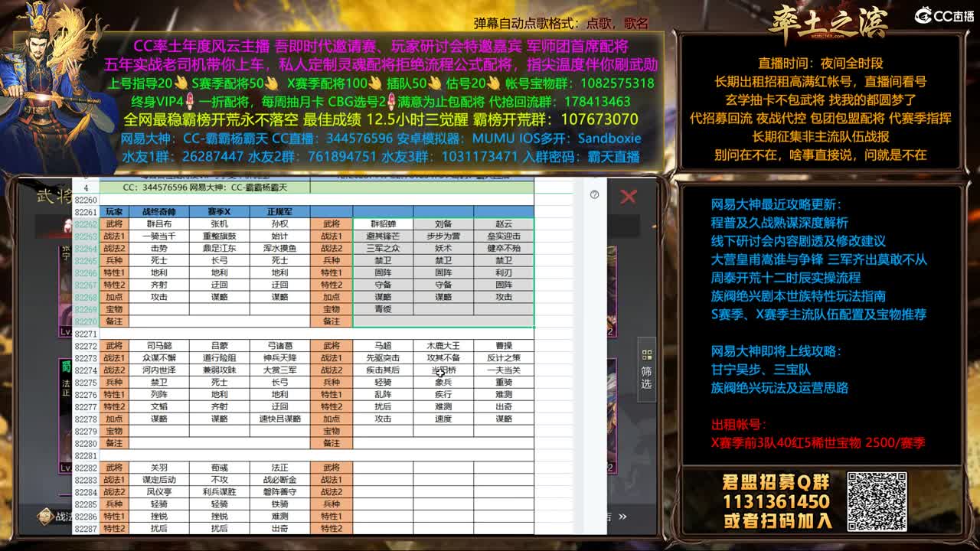Select cell 速快吕谋略
The height and width of the screenshot is (551, 980).
point(279,419)
